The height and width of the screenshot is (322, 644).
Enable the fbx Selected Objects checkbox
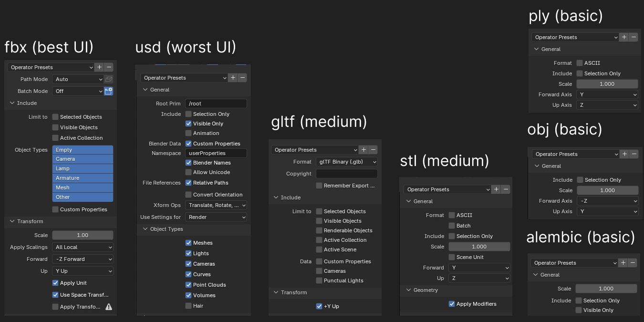55,117
